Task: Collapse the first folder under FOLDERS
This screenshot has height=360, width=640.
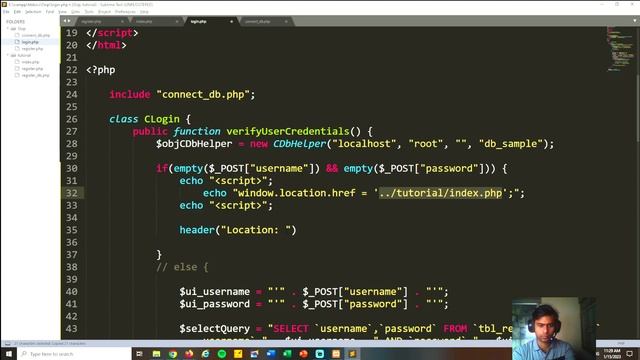Action: tap(8, 29)
